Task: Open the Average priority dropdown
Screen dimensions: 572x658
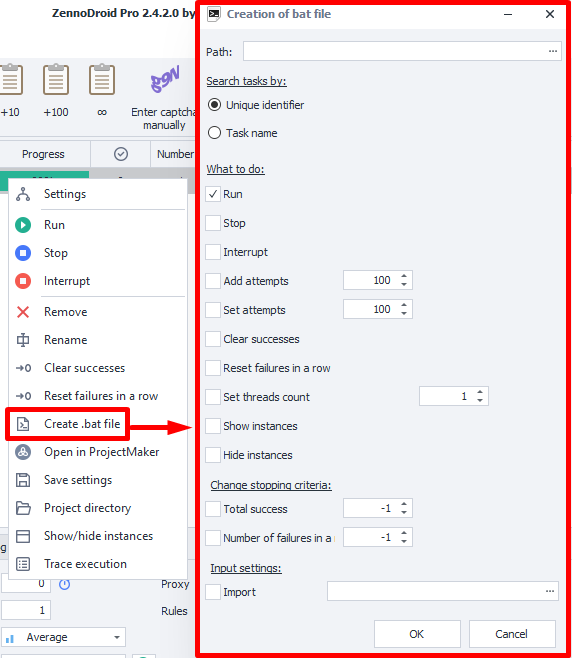Action: (63, 637)
